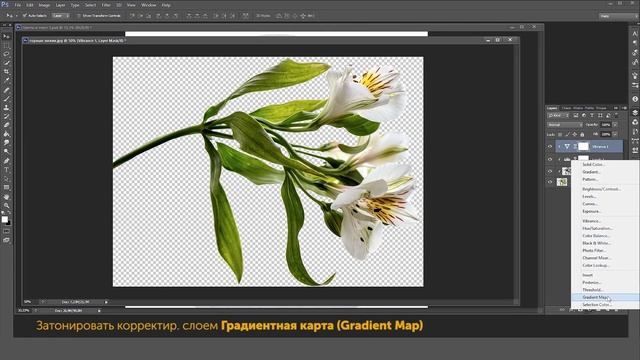The width and height of the screenshot is (640, 360).
Task: Enable Show Transform Controls checkbox
Action: coord(79,16)
